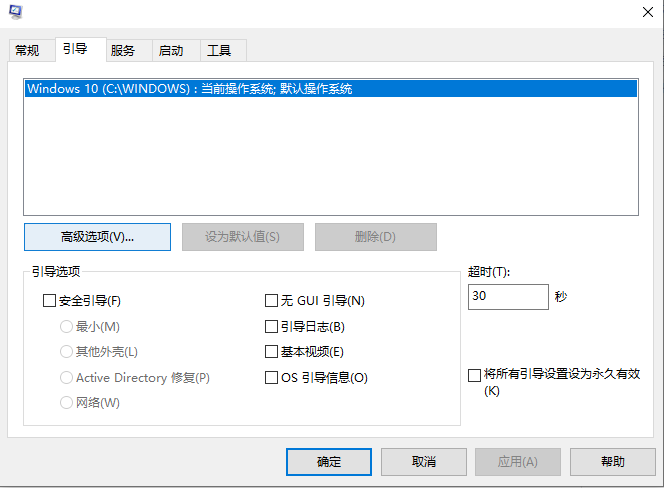Confirm with the 确定 button
Viewport: 664px width, 488px height.
click(329, 462)
